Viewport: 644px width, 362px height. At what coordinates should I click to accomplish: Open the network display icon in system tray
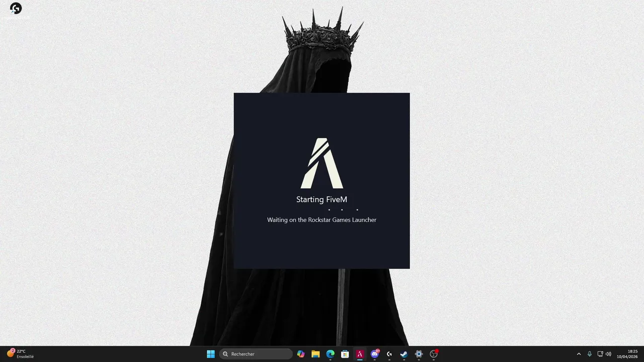(x=600, y=354)
